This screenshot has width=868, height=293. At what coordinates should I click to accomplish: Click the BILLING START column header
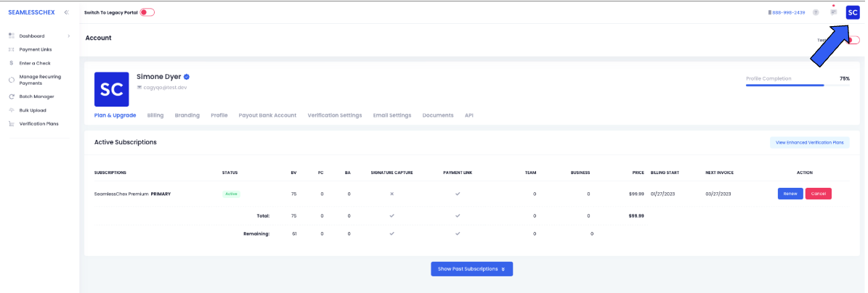point(666,173)
